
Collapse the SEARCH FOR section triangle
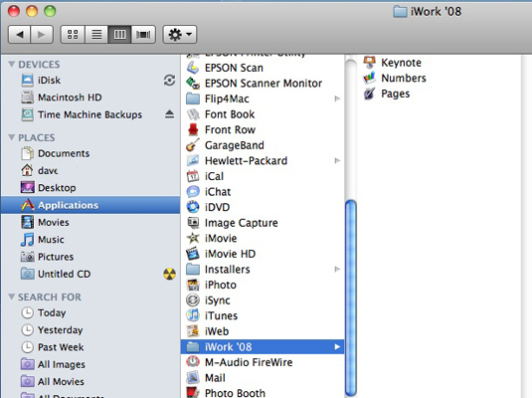pos(12,297)
